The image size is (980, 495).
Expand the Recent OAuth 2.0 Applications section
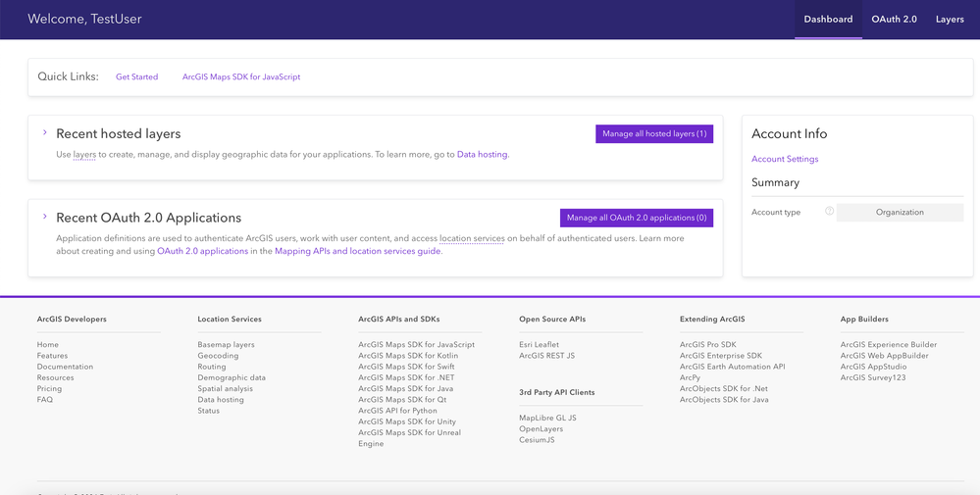pyautogui.click(x=45, y=217)
